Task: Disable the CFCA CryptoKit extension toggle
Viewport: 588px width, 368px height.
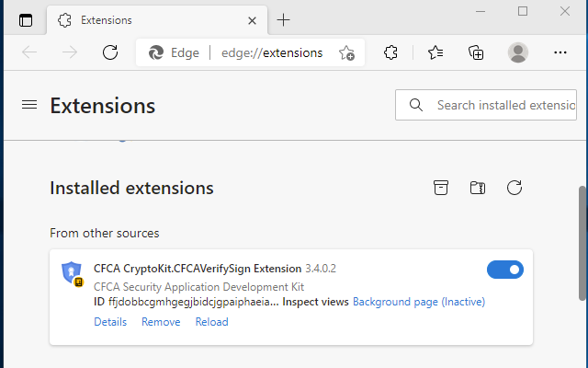Action: 505,270
